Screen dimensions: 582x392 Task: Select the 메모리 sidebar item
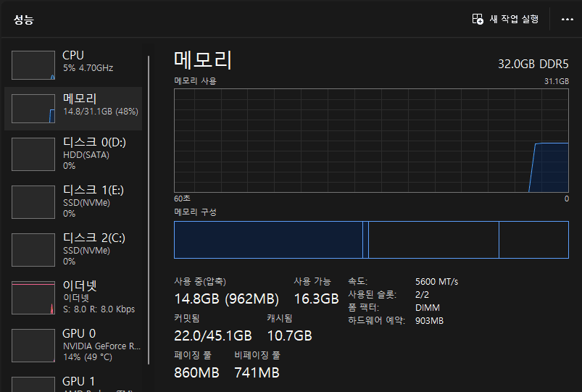(73, 109)
